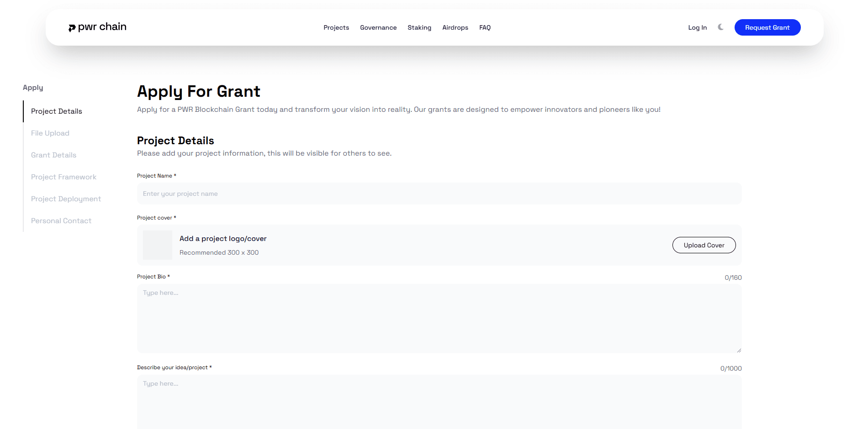Click the Upload Cover button
Viewport: 868px width, 429px height.
pyautogui.click(x=704, y=245)
